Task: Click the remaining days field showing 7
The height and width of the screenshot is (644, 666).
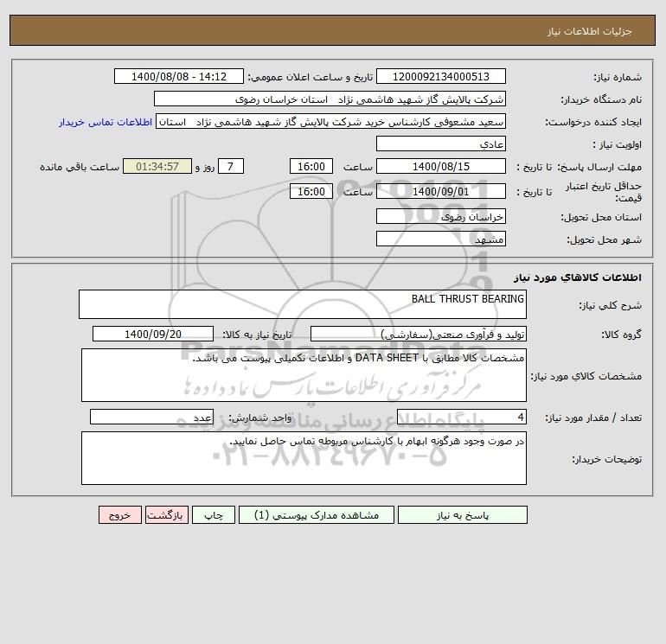Action: click(231, 167)
